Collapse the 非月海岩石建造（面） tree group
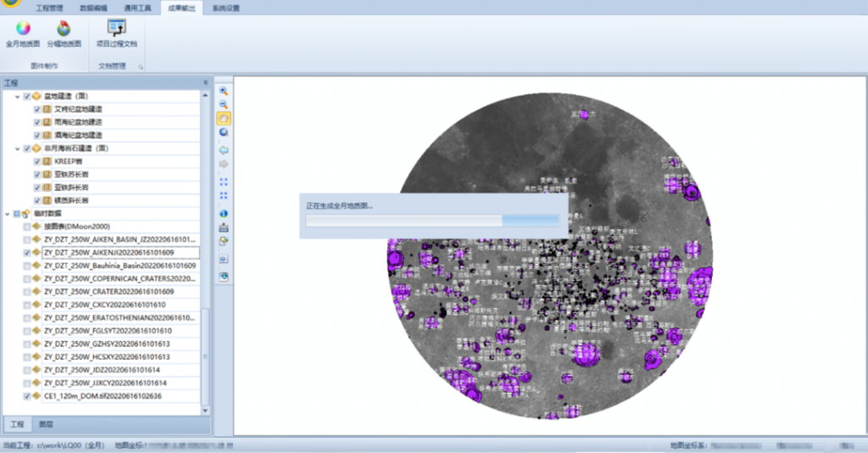Screen dimensions: 868x453 [x=17, y=148]
